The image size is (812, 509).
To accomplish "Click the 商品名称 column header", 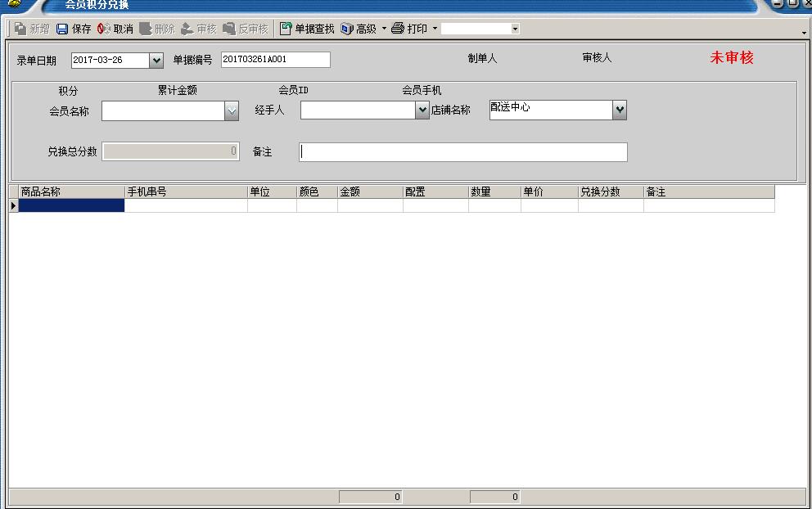I will click(x=71, y=191).
